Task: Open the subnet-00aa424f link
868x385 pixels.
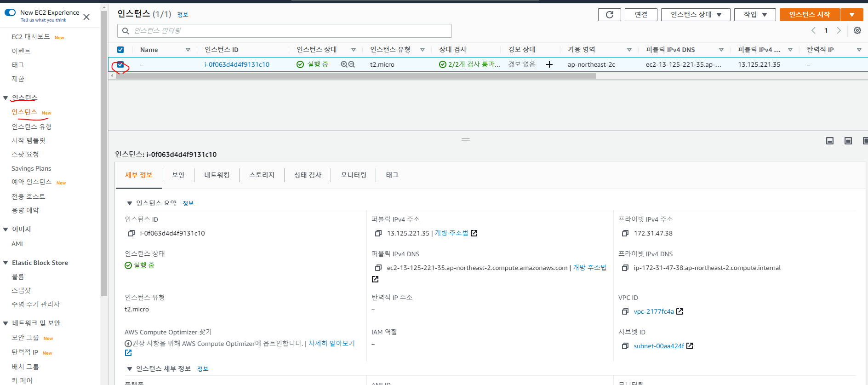Action: [659, 346]
